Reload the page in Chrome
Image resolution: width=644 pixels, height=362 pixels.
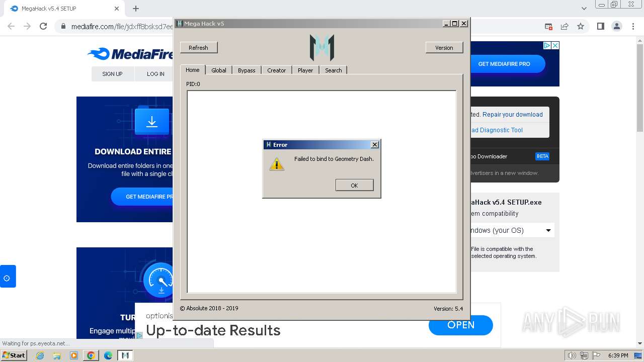[43, 26]
